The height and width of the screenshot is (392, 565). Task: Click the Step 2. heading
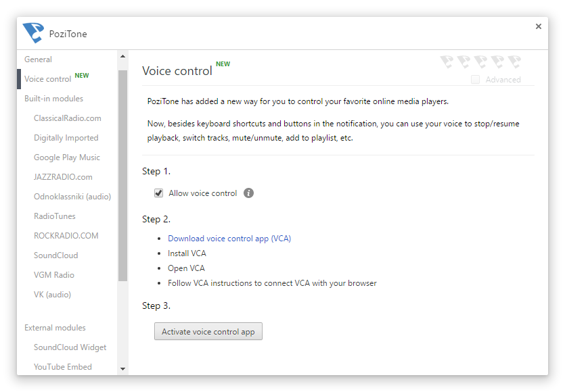point(156,219)
